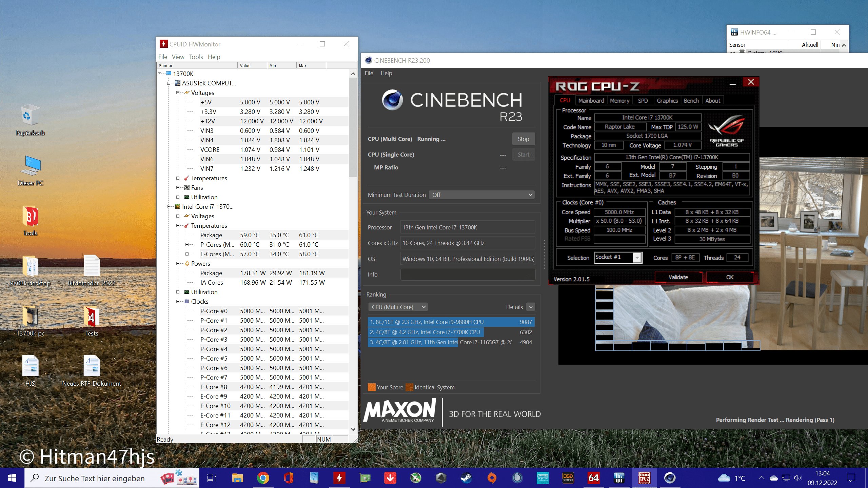This screenshot has width=868, height=488.
Task: Select the Tests desktop icon
Action: coord(92,321)
